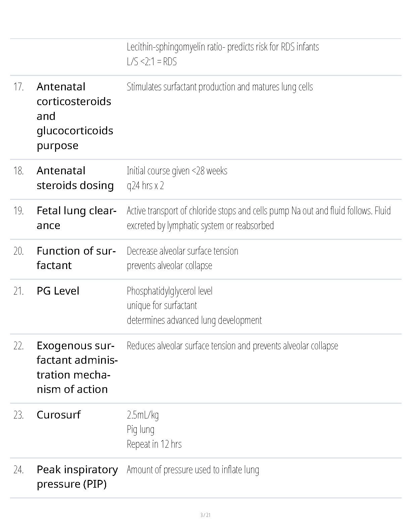Click the term "Antenatal corticosteroids and glucocorticoids purpose"
This screenshot has height=532, width=411.
[x=75, y=116]
